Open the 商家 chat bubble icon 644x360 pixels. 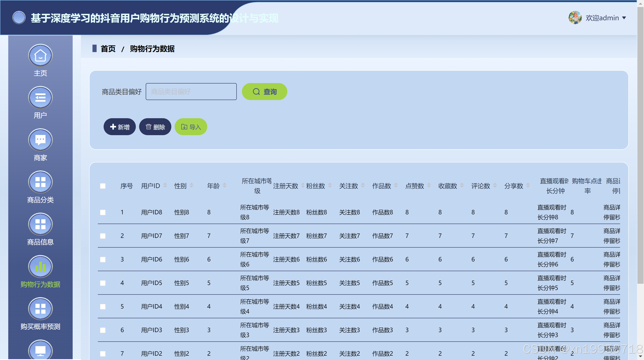[40, 140]
